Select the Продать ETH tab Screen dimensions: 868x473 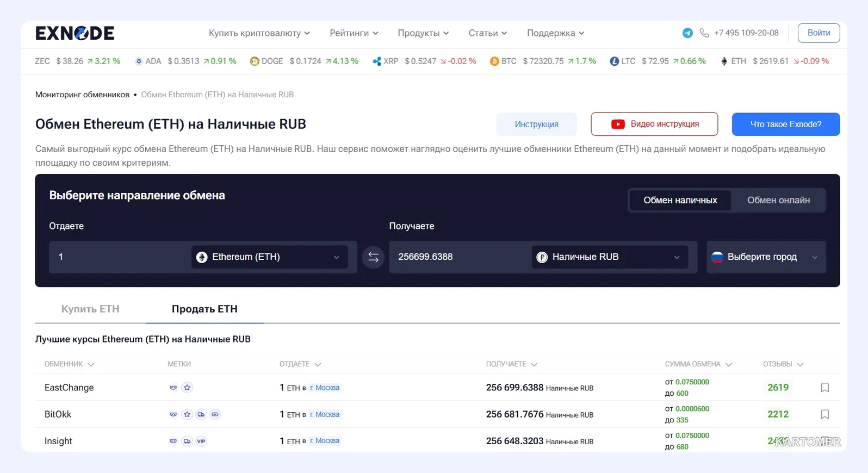click(x=204, y=309)
